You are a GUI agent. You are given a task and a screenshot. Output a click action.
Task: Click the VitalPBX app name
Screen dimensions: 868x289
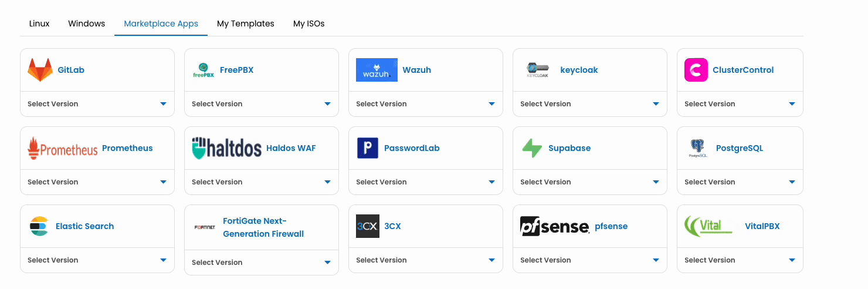point(762,226)
